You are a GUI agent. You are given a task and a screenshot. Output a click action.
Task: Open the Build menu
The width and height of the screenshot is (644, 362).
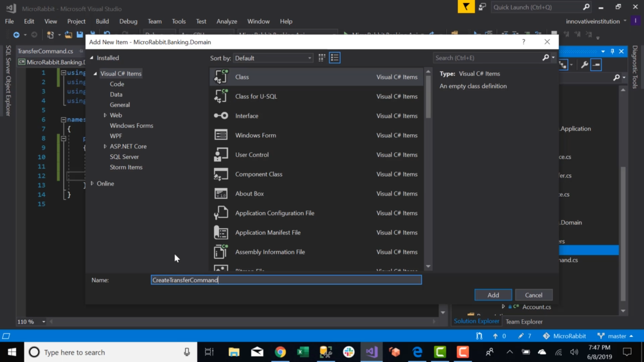102,21
